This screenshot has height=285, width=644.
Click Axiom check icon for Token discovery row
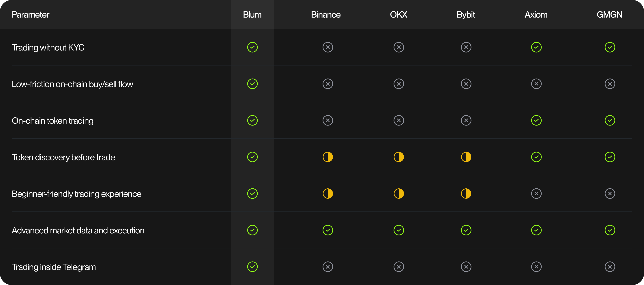coord(536,157)
